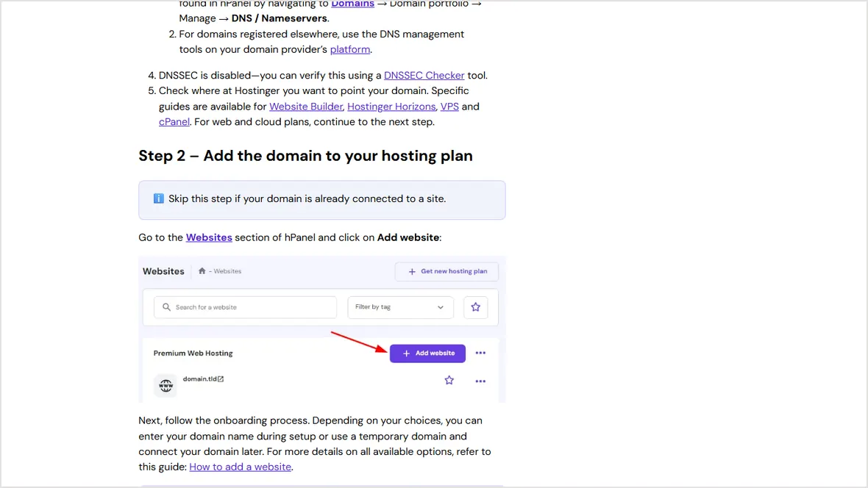The height and width of the screenshot is (488, 868).
Task: Open the VPS guide link
Action: [449, 107]
